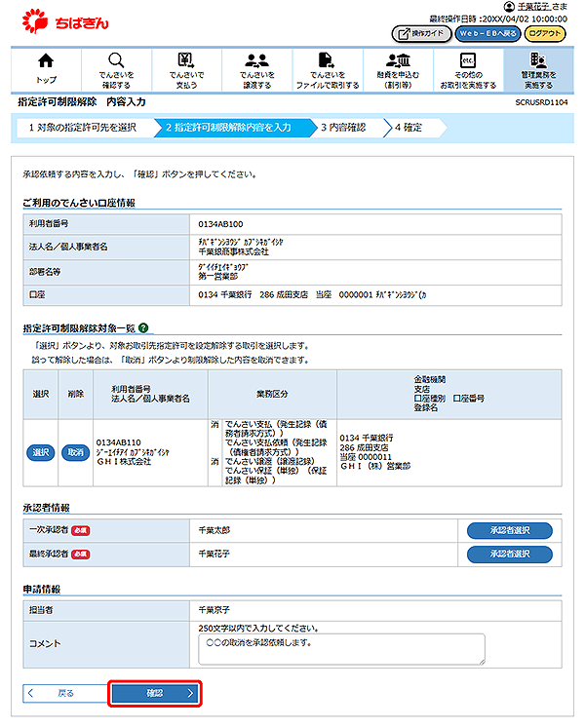Click 千葉太郎 approver name
Viewport: 585px width, 728px height.
(214, 530)
